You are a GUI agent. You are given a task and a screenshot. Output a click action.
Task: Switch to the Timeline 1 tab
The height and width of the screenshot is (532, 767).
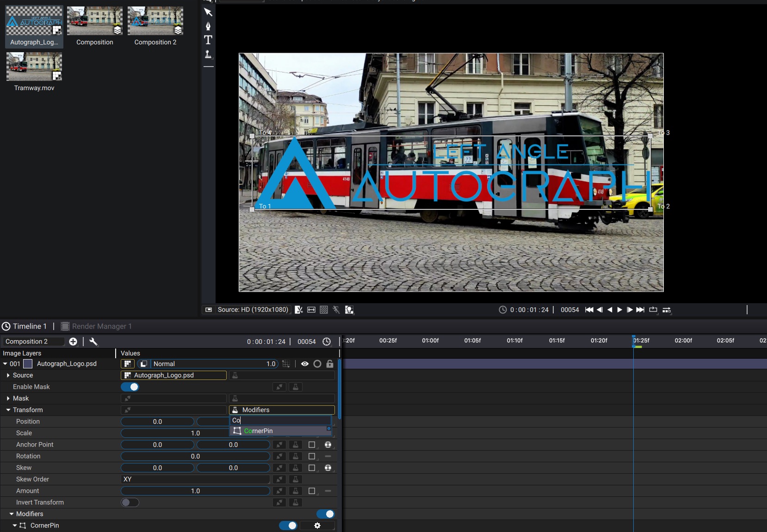(25, 326)
